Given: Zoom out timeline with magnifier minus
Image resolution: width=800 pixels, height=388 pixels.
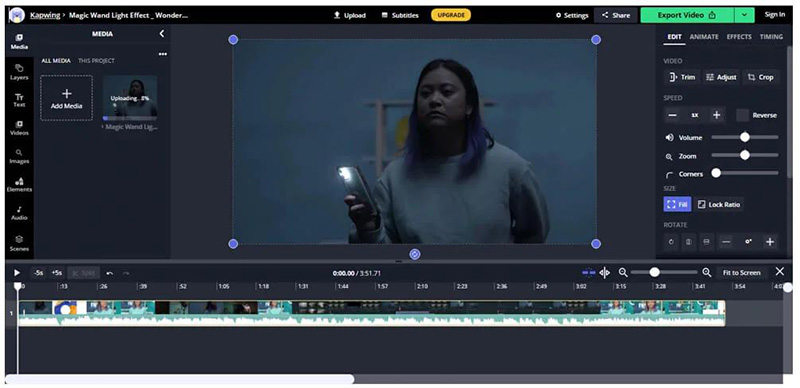Looking at the screenshot, I should click(x=623, y=273).
